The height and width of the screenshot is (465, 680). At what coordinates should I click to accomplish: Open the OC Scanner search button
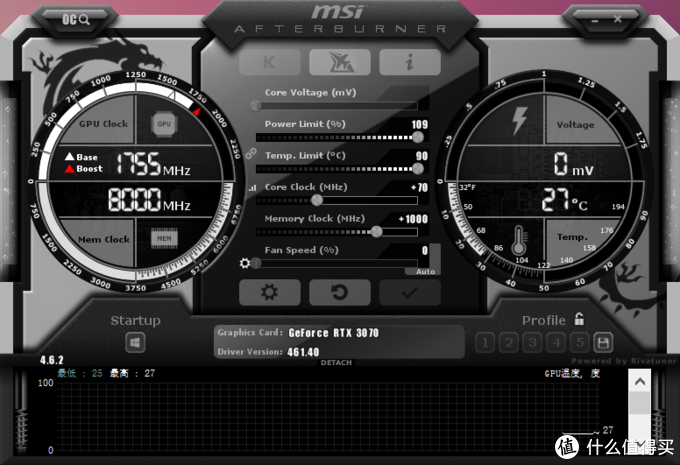pos(76,19)
